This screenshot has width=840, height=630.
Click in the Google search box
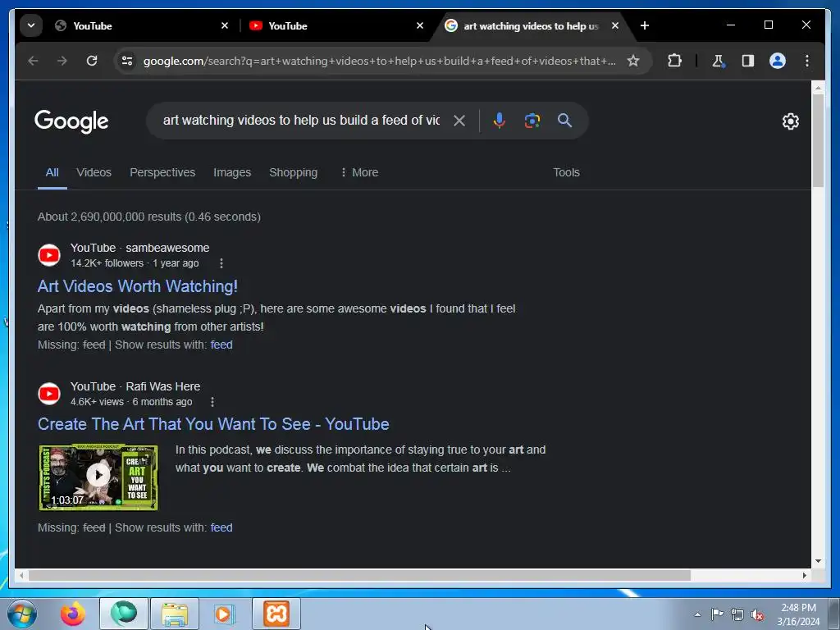pos(300,121)
